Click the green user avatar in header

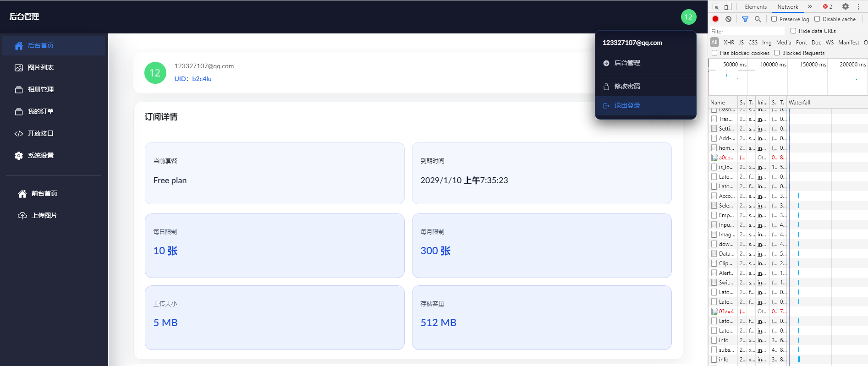point(688,17)
